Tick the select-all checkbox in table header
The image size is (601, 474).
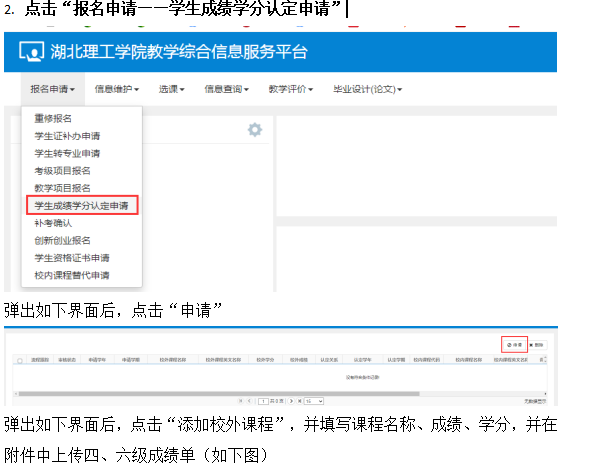coord(19,359)
